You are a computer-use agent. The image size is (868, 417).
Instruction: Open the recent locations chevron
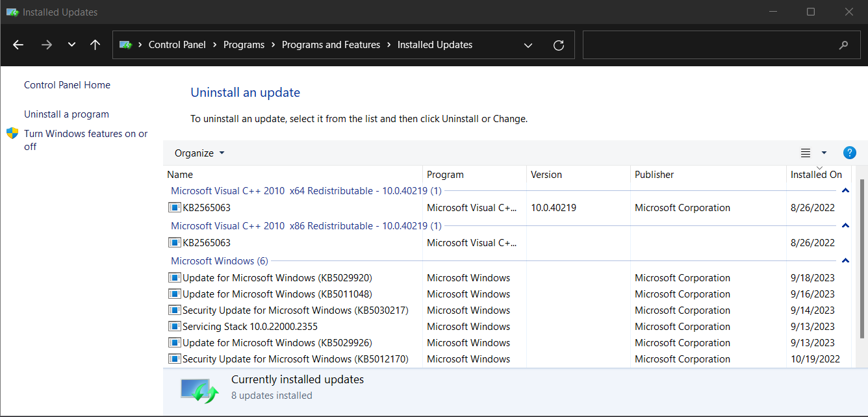pyautogui.click(x=71, y=45)
